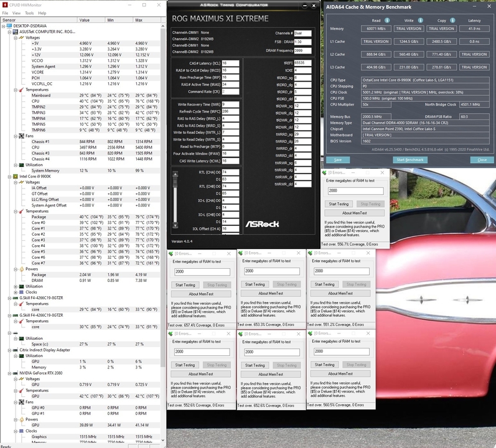Click the info icon next to Write in AIDA64
This screenshot has height=448, width=496.
point(421,21)
